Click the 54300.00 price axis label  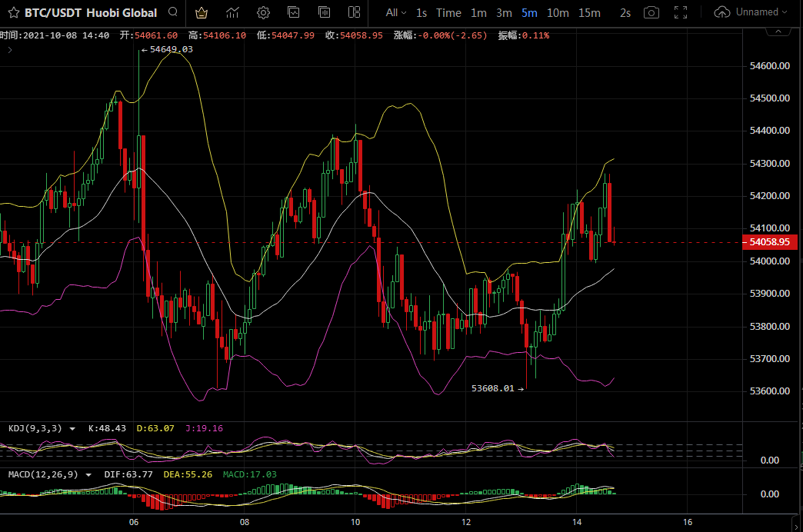[769, 163]
